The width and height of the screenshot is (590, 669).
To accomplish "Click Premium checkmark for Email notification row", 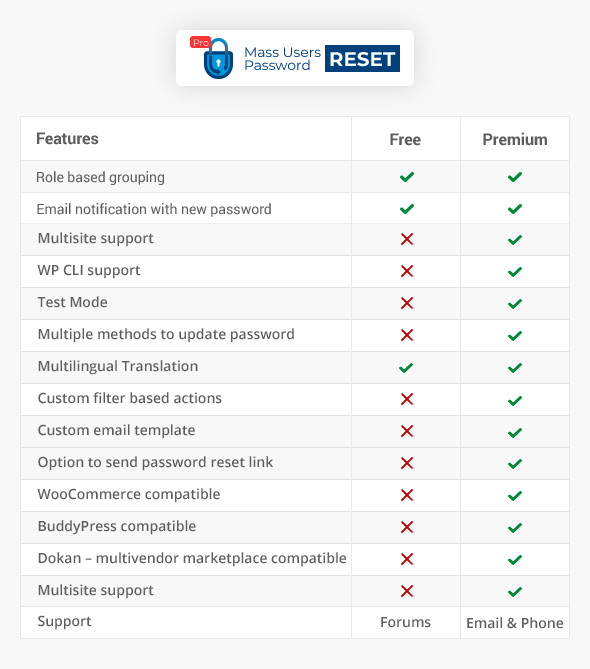I will (515, 209).
